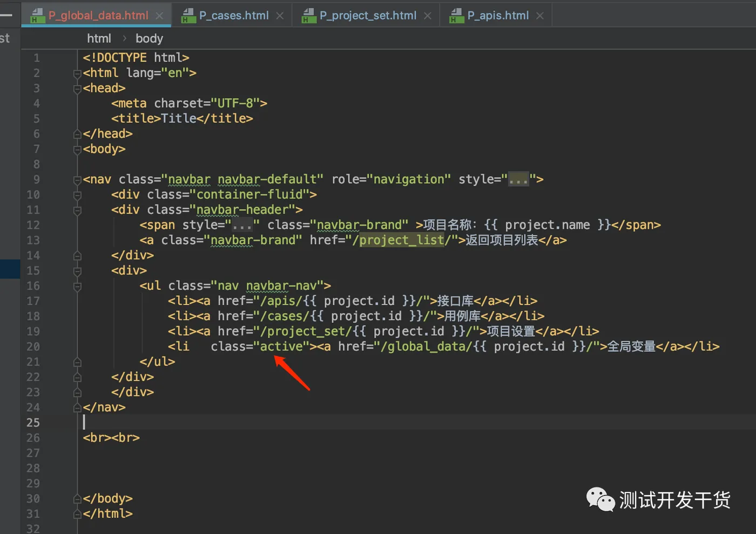
Task: Collapse the div fold on line 15
Action: tap(77, 271)
